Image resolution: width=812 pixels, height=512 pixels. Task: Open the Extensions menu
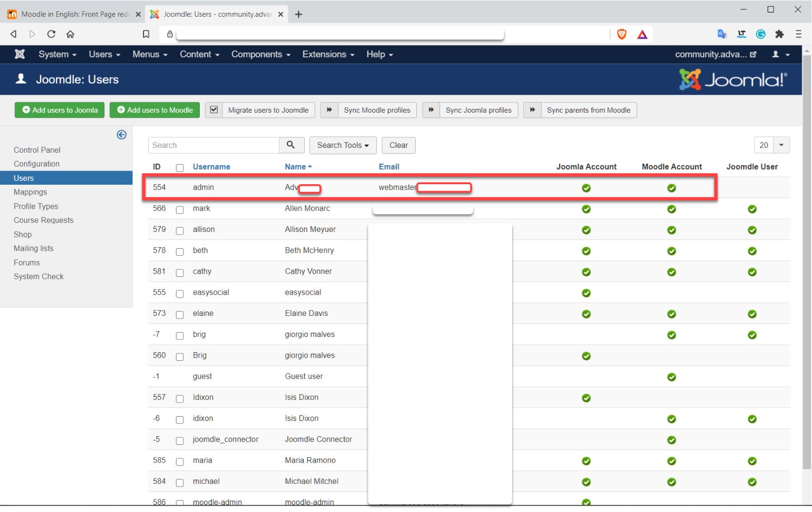(x=328, y=54)
